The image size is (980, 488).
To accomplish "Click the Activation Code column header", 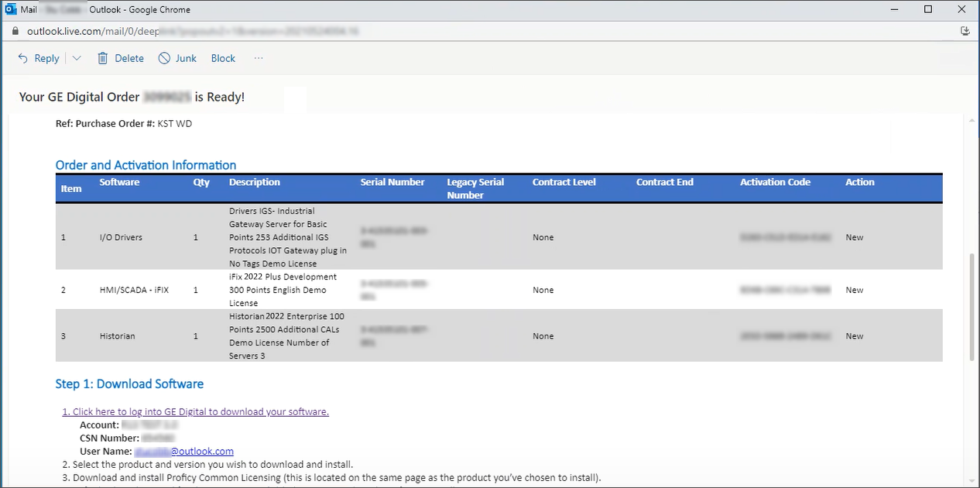I will (x=775, y=182).
